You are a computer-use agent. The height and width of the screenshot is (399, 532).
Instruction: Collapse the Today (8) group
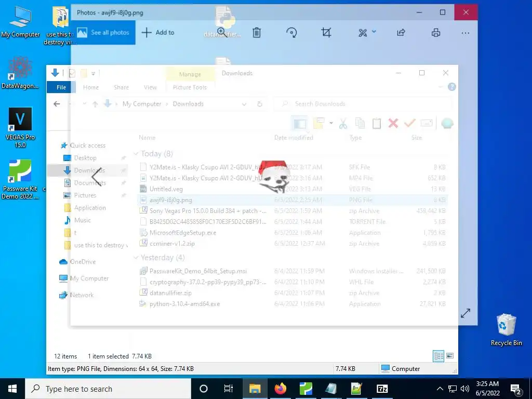click(136, 154)
